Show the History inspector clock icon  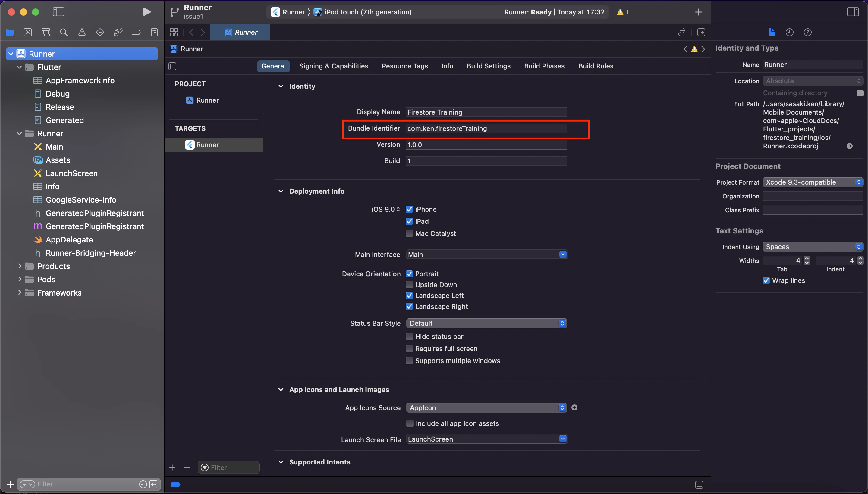click(x=789, y=32)
